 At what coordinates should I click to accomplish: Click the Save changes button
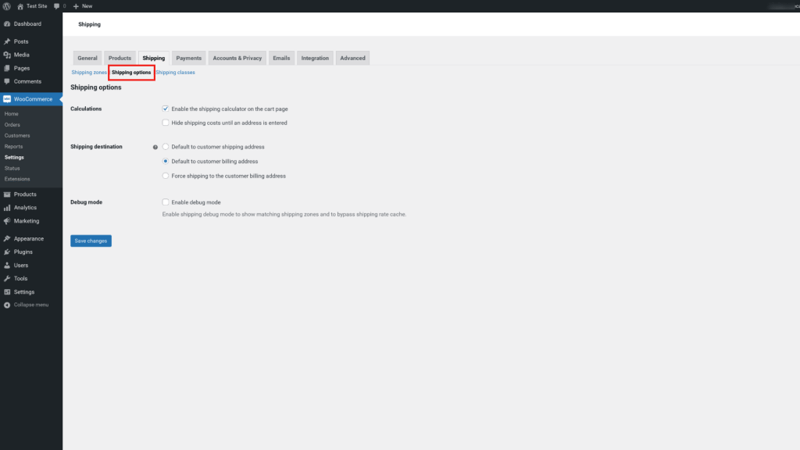coord(91,241)
